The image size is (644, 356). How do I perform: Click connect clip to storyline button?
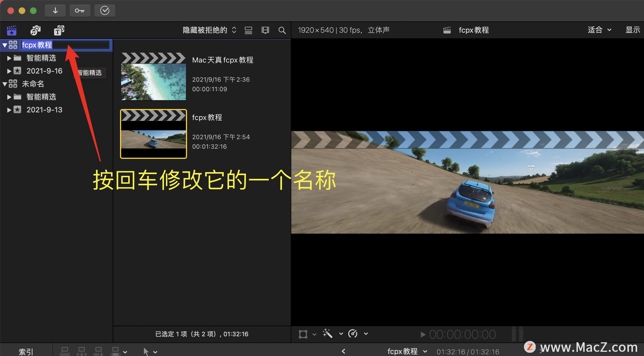(65, 351)
